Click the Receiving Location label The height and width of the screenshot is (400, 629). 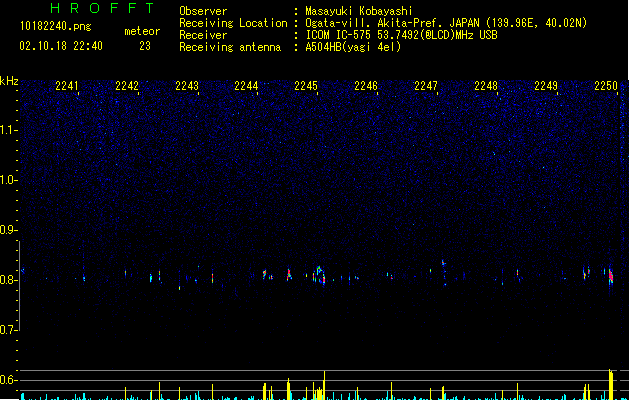(233, 23)
